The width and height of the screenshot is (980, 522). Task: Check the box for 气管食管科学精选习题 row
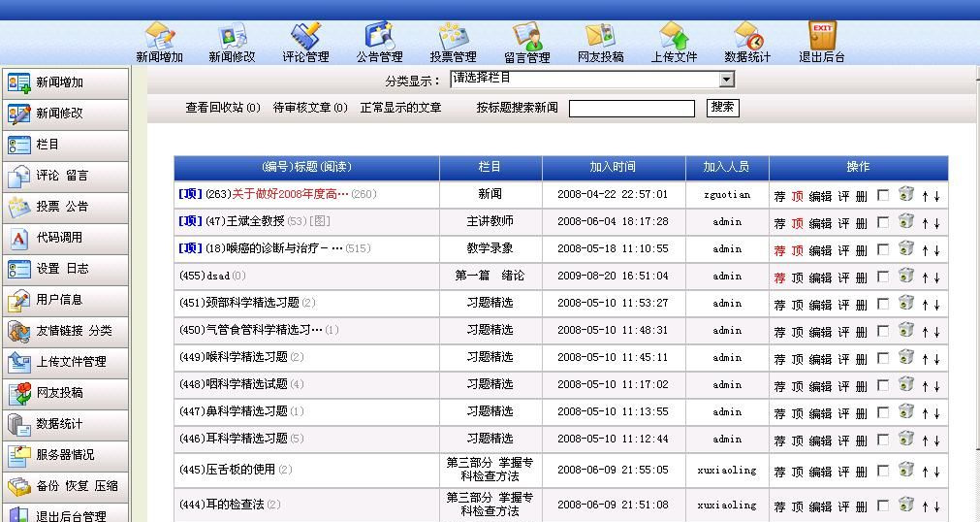pyautogui.click(x=883, y=331)
